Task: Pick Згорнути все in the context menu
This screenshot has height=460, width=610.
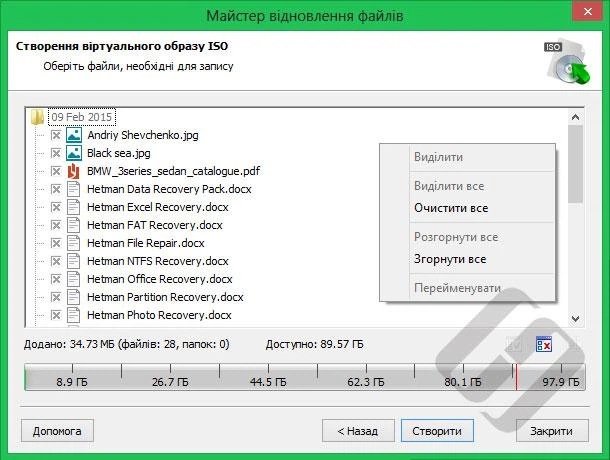Action: pos(467,259)
